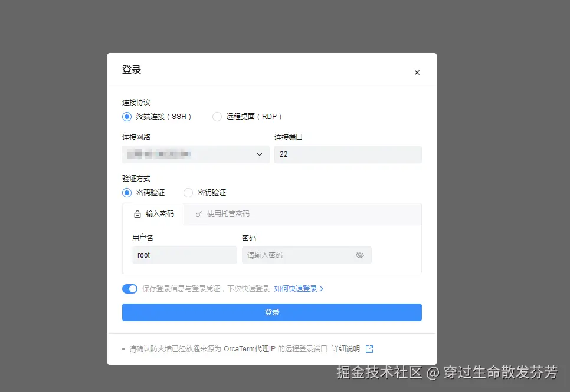Click the 连接端口 field showing 22

click(348, 154)
